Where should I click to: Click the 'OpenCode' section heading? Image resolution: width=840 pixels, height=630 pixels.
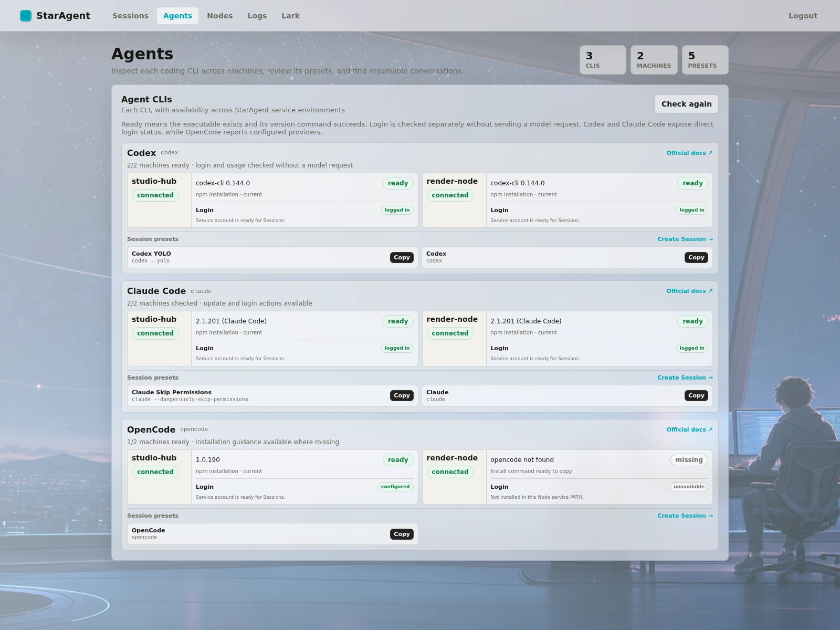[x=151, y=429]
